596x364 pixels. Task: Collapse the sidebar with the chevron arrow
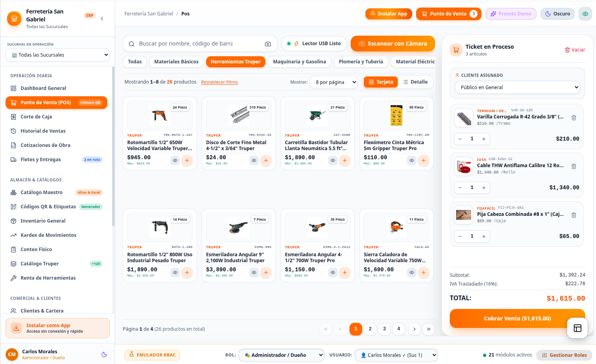pos(102,19)
